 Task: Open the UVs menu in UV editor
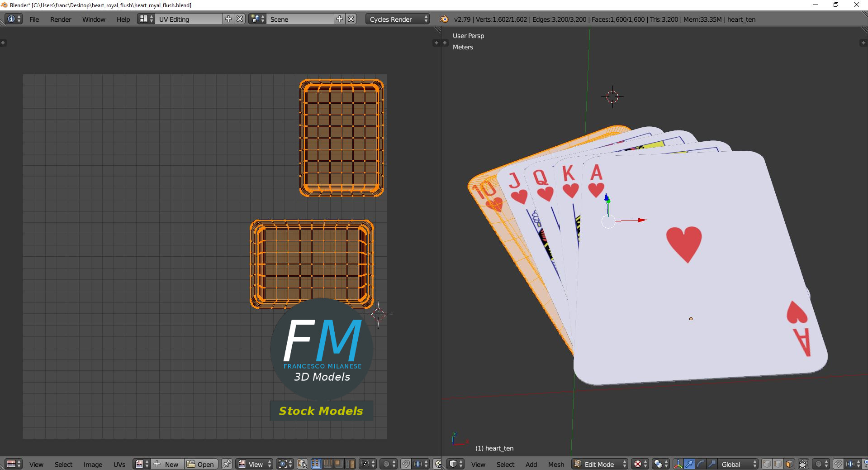click(119, 464)
